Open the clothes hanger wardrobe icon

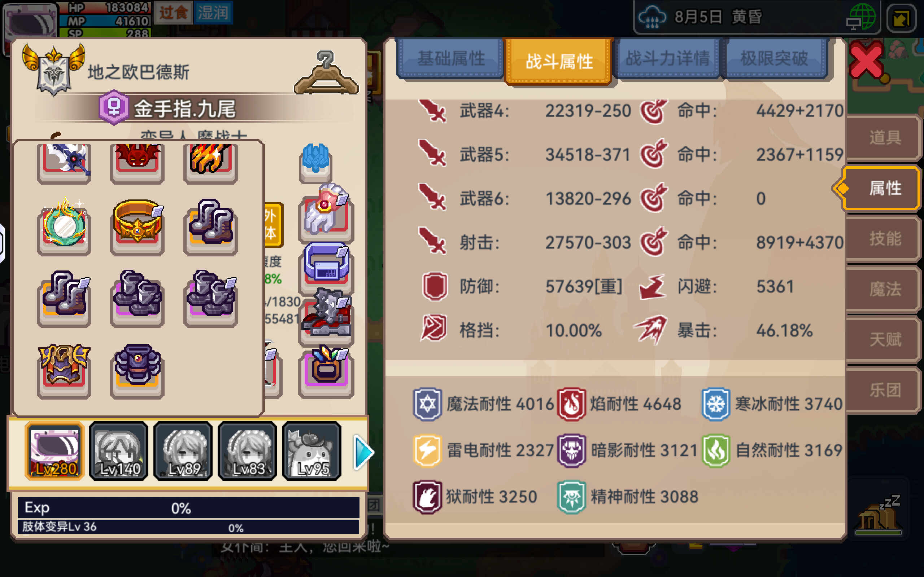click(326, 73)
